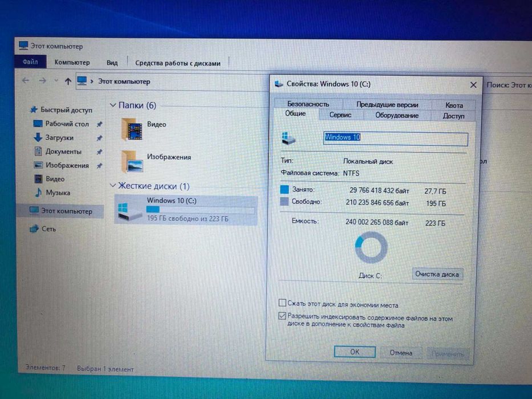Switch to Предыдущие версии tab
Image resolution: width=532 pixels, height=399 pixels.
(x=387, y=104)
